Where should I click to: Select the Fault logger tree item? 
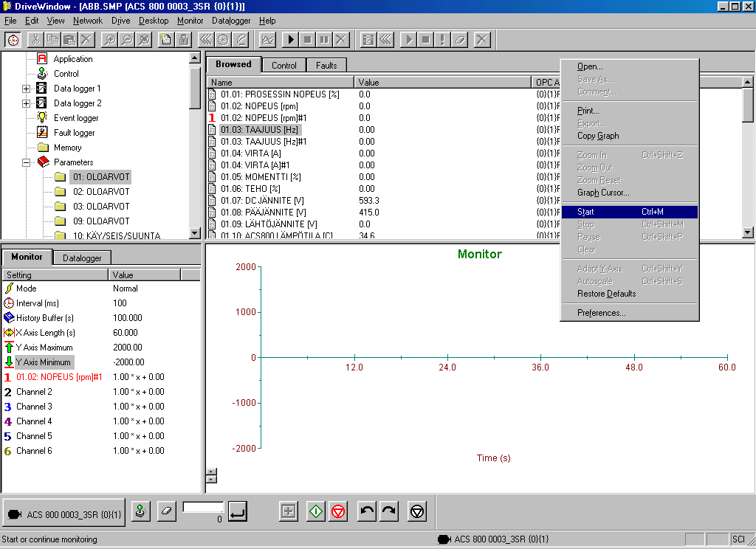point(75,133)
